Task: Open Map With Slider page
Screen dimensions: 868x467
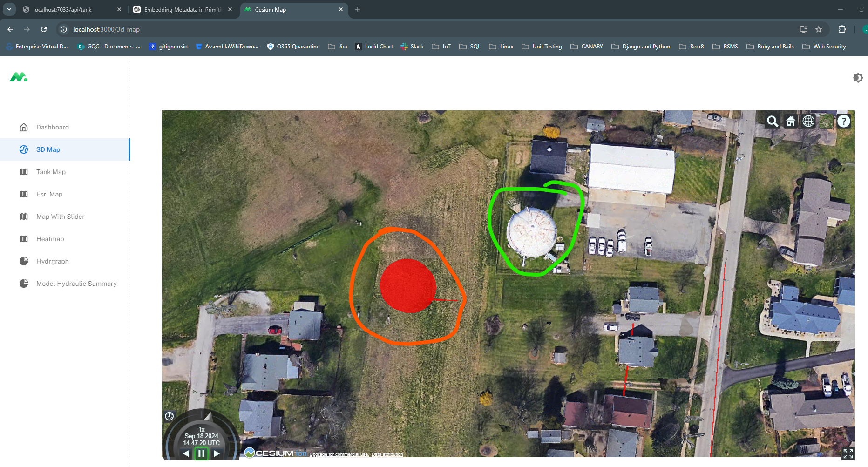Action: [x=65, y=217]
